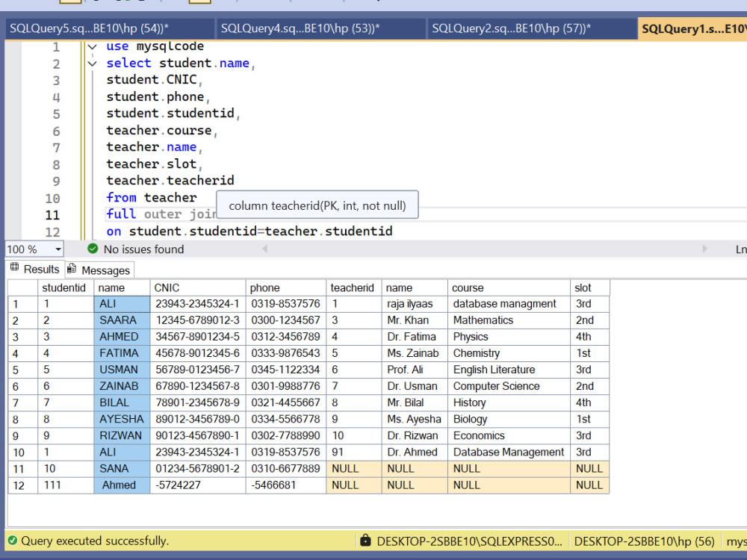Click the course cell database managment

pyautogui.click(x=509, y=304)
